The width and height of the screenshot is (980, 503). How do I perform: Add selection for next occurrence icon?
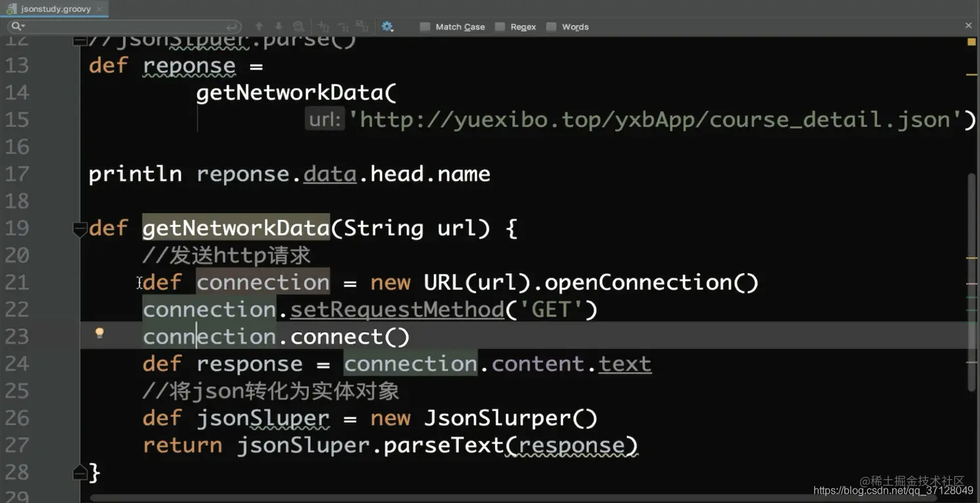[323, 27]
